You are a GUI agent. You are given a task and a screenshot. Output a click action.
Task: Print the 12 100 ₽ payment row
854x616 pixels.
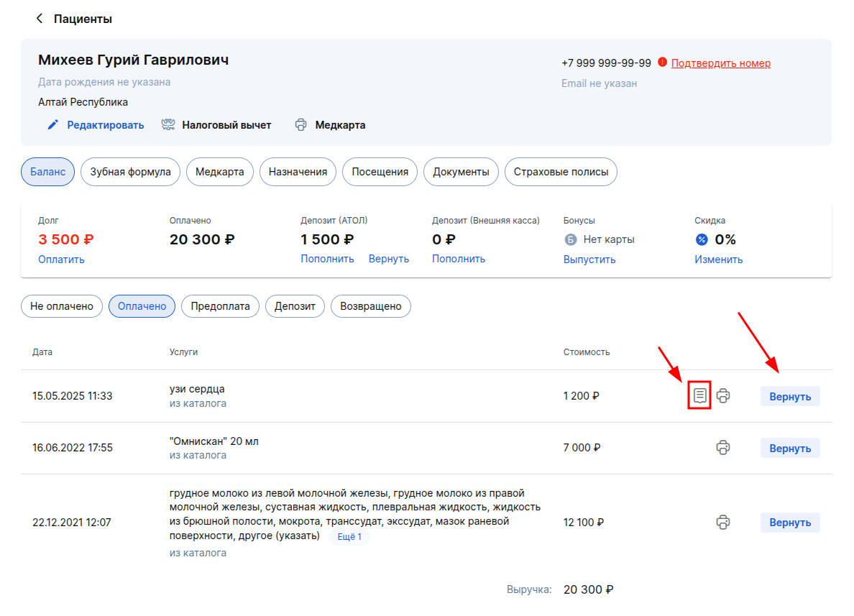click(722, 523)
